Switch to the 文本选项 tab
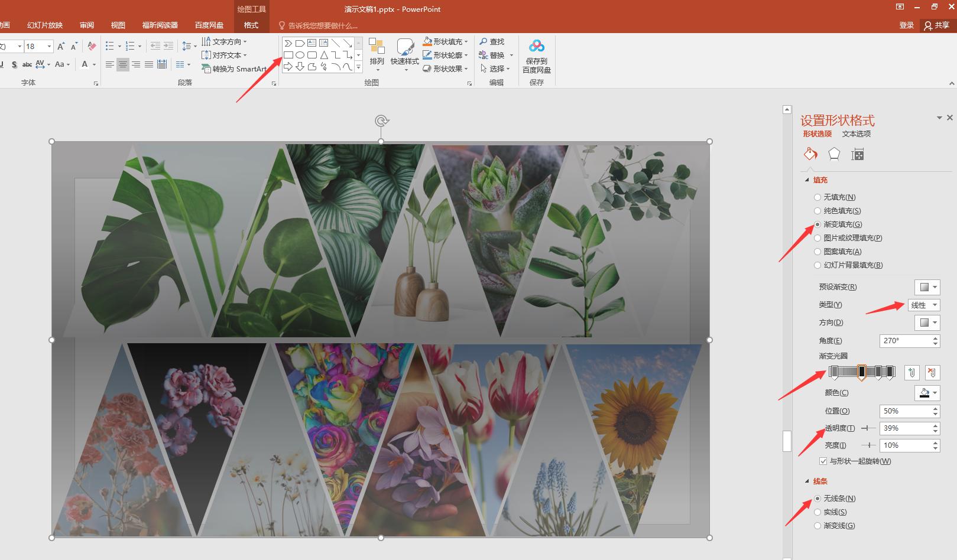 tap(856, 134)
